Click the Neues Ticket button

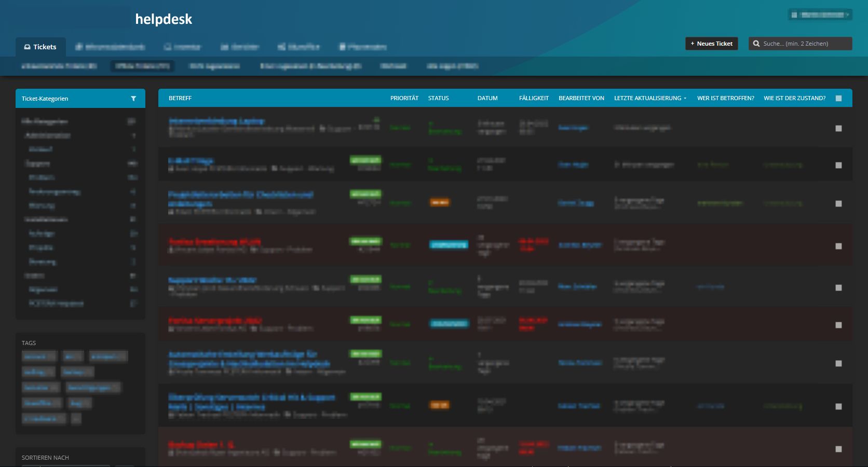[x=711, y=44]
